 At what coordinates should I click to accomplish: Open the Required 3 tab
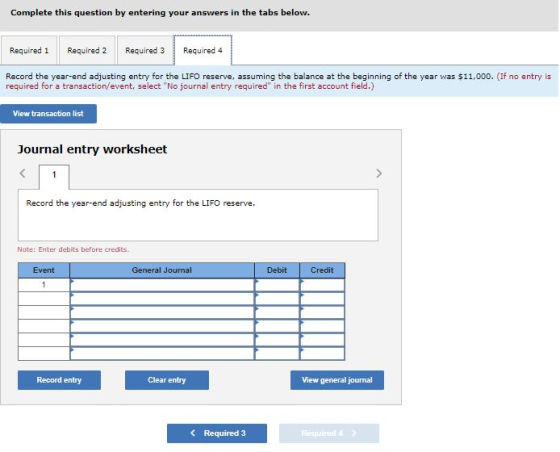pos(145,50)
